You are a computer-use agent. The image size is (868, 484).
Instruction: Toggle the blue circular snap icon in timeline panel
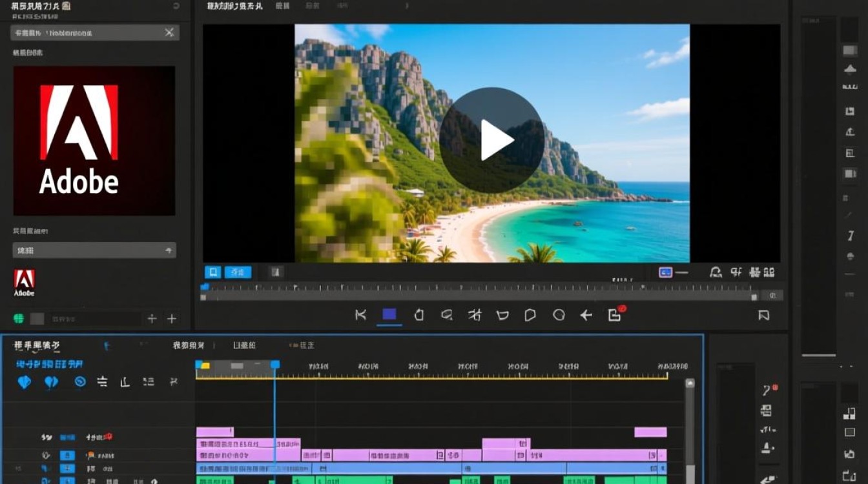(x=79, y=381)
